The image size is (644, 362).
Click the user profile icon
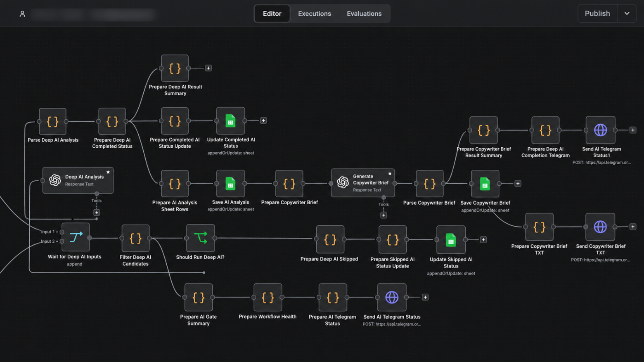[x=22, y=14]
